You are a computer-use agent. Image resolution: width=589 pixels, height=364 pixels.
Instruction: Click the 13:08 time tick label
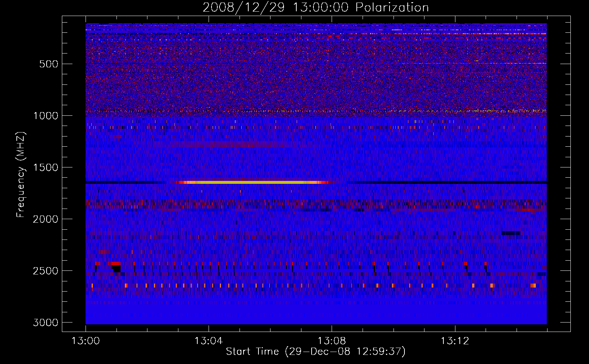[x=332, y=341]
